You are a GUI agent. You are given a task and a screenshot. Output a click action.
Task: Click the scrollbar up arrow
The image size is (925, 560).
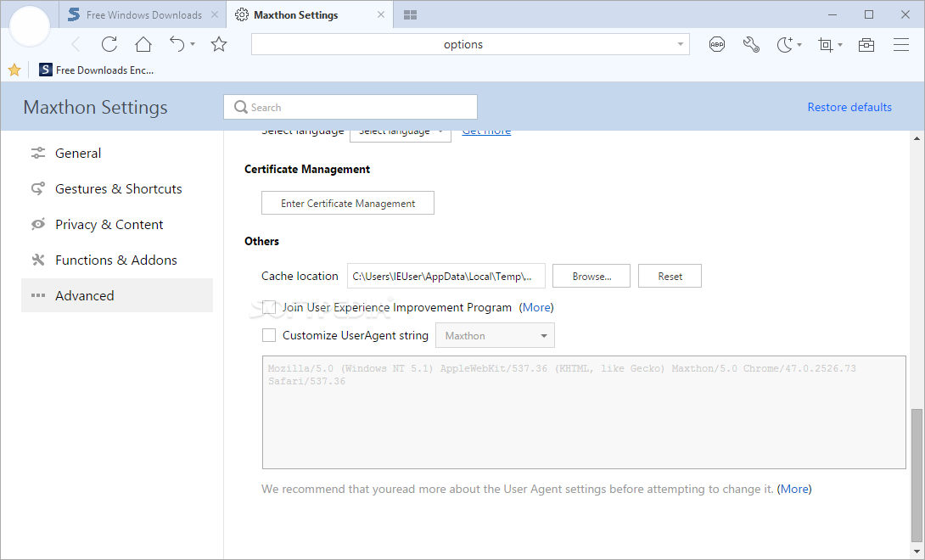click(x=917, y=138)
